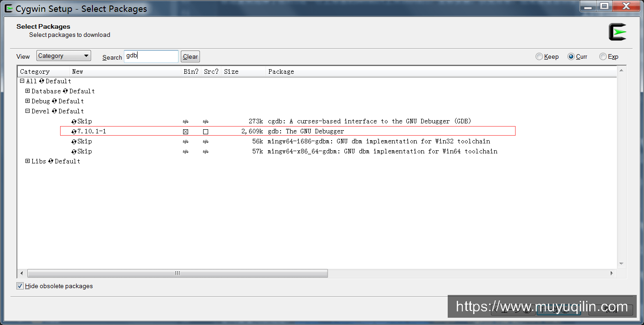This screenshot has width=644, height=325.
Task: Click Bin n/a cell for cgdb
Action: point(185,122)
